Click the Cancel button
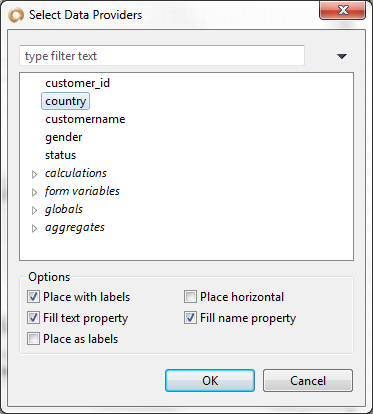The width and height of the screenshot is (373, 414). [x=308, y=380]
